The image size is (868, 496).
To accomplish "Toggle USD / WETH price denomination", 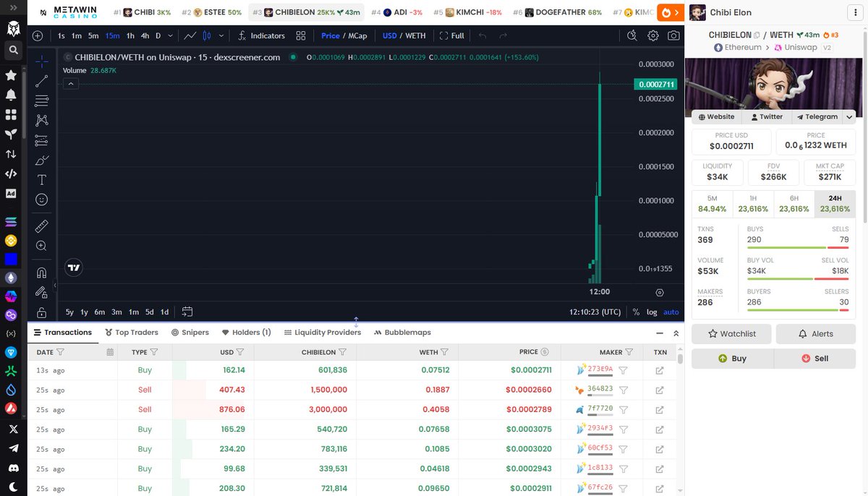I will tap(404, 35).
